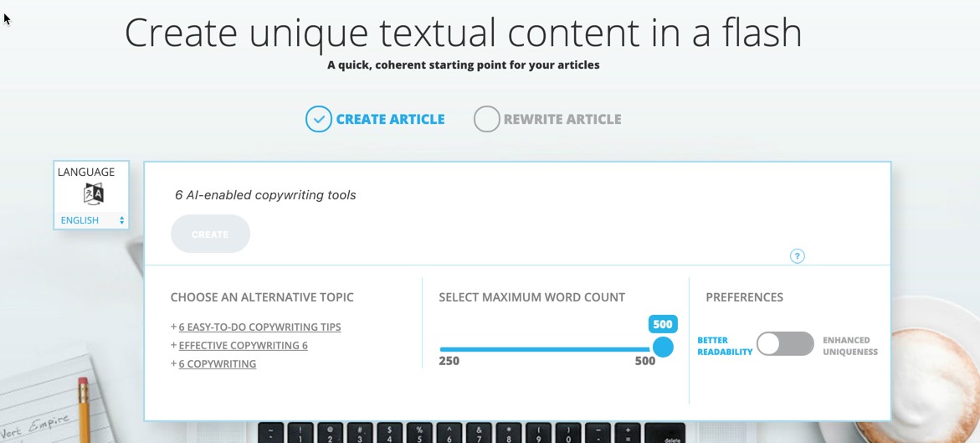Click the Preferences heading

pyautogui.click(x=744, y=297)
